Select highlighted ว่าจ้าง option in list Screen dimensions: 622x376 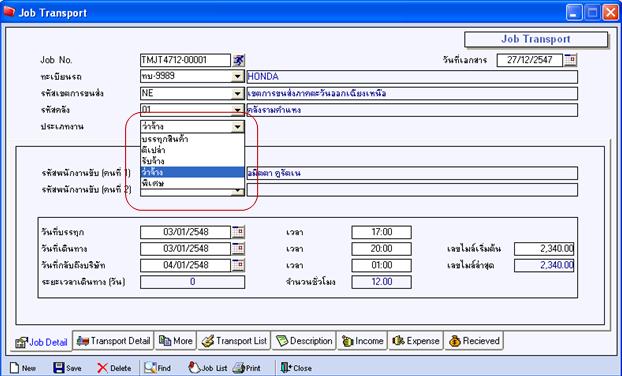pyautogui.click(x=192, y=172)
